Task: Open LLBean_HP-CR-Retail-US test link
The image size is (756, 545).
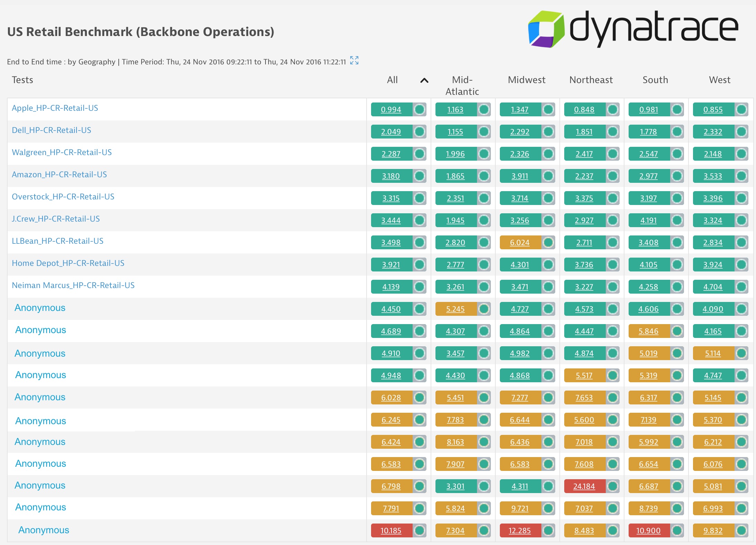Action: pyautogui.click(x=57, y=241)
